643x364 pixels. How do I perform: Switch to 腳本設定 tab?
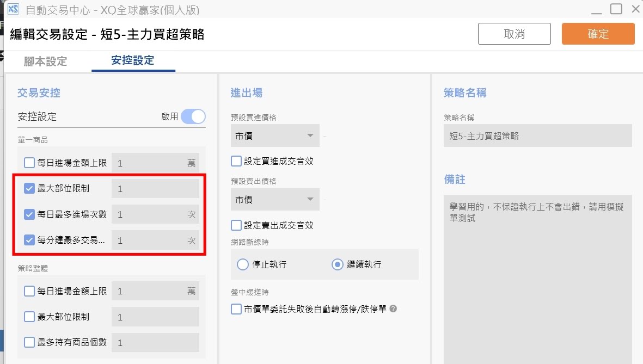46,61
